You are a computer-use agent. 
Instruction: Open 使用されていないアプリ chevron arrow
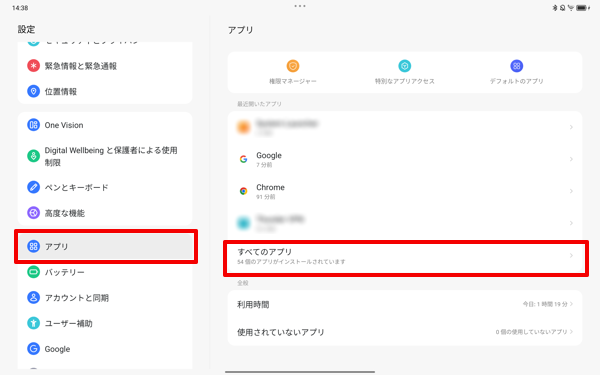coord(571,331)
